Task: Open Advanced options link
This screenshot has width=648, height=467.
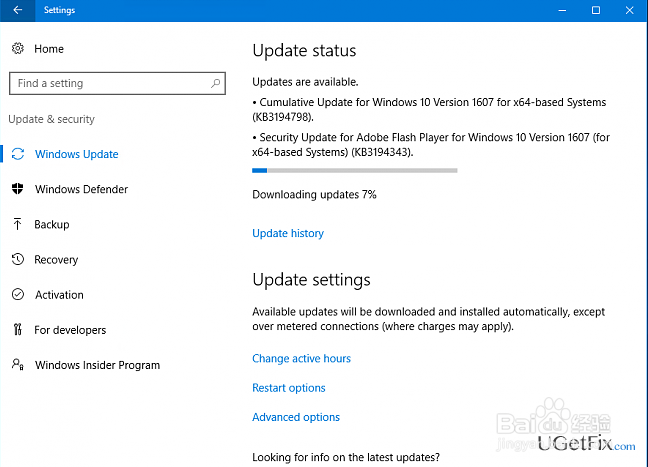Action: coord(296,417)
